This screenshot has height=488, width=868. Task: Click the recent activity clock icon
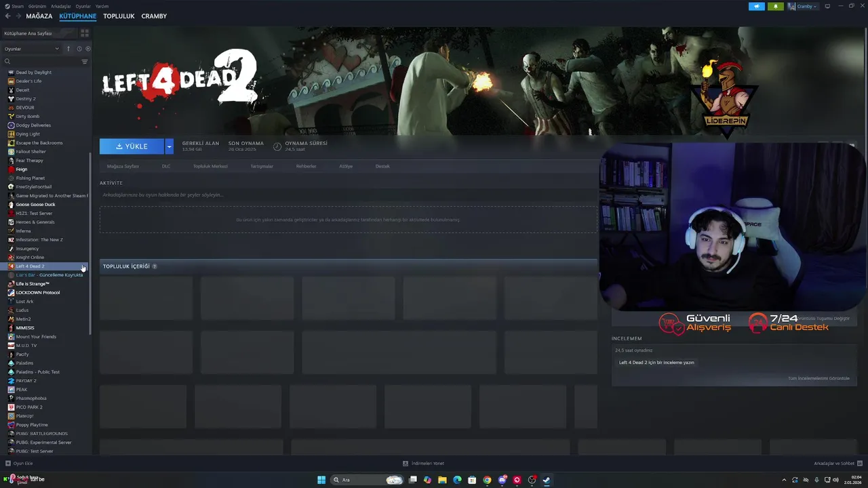79,49
